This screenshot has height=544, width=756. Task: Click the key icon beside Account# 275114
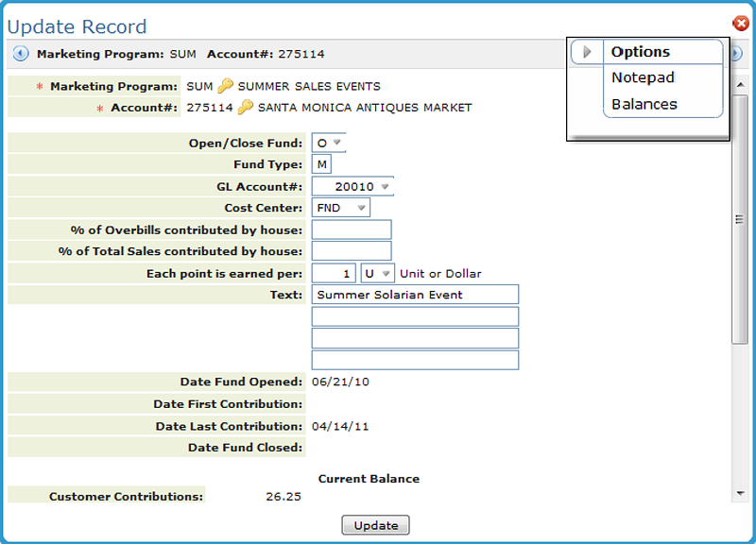tap(245, 108)
